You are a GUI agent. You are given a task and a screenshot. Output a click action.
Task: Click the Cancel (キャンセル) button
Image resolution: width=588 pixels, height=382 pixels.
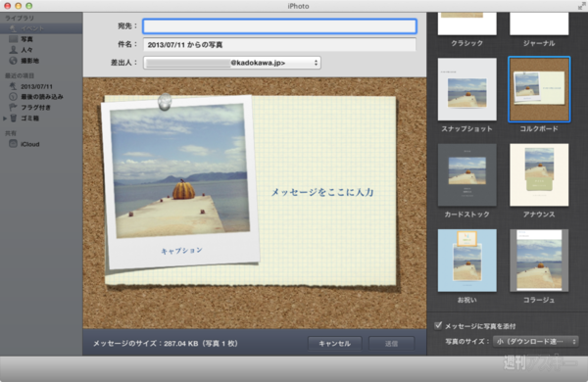[334, 344]
